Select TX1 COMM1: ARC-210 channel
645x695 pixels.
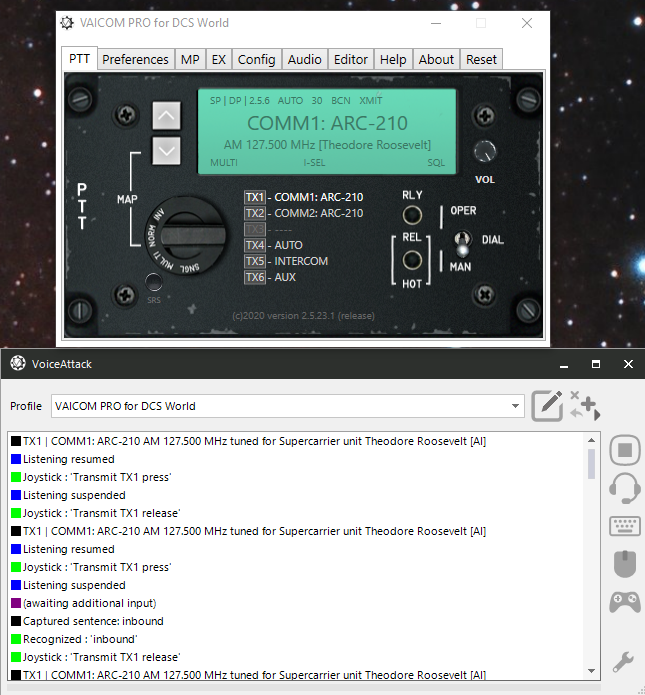pos(304,197)
